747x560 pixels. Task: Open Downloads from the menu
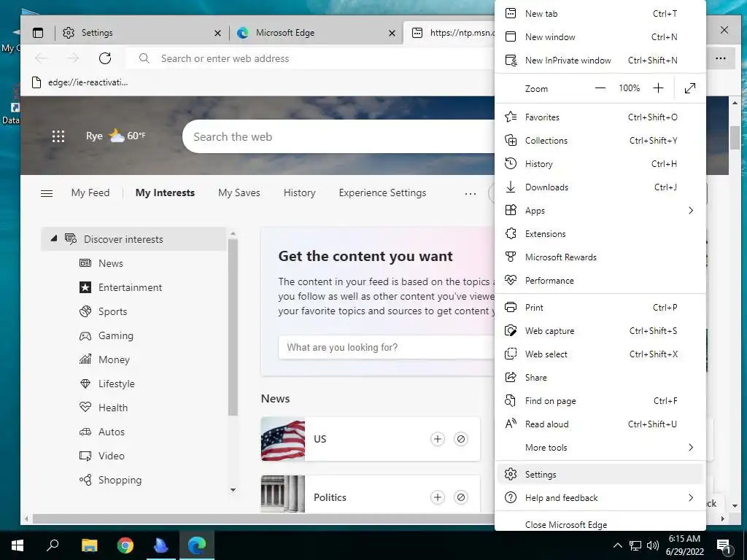(x=600, y=187)
